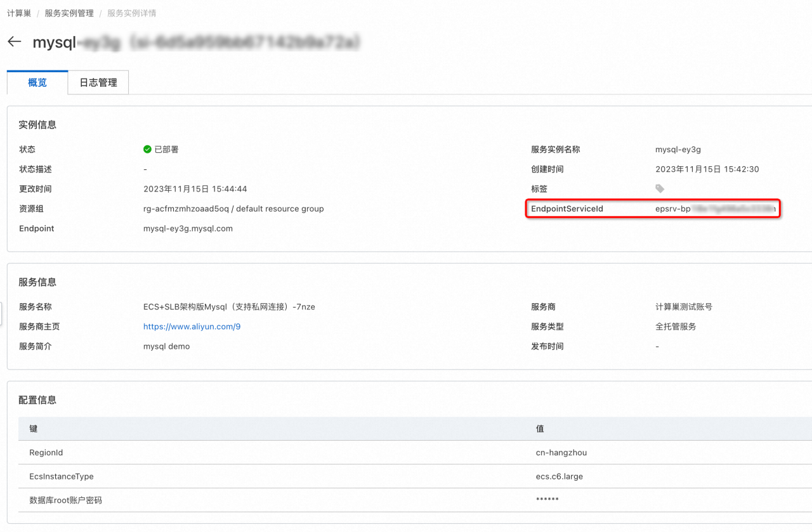
Task: Expand the collapsed side panel handle on left edge
Action: coord(1,313)
